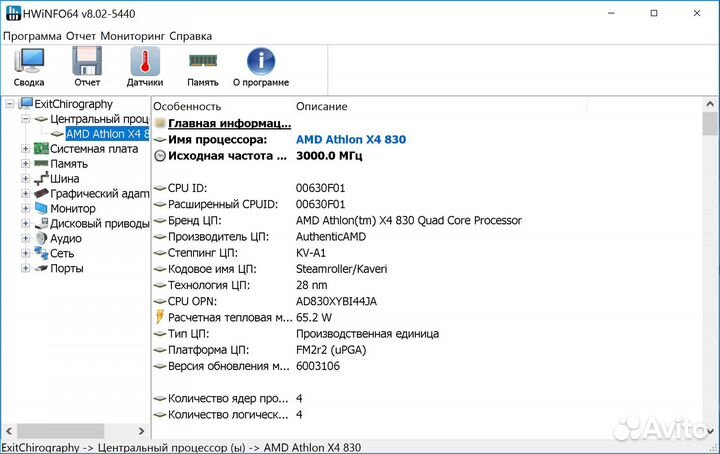The image size is (720, 454).
Task: Click the clock icon beside Исходная частота
Action: click(160, 156)
